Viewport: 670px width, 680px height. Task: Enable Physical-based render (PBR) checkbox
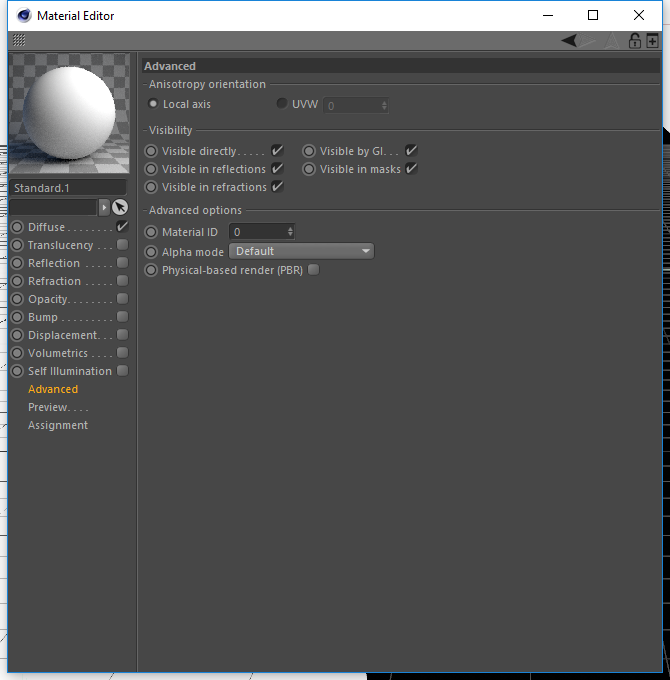click(314, 270)
